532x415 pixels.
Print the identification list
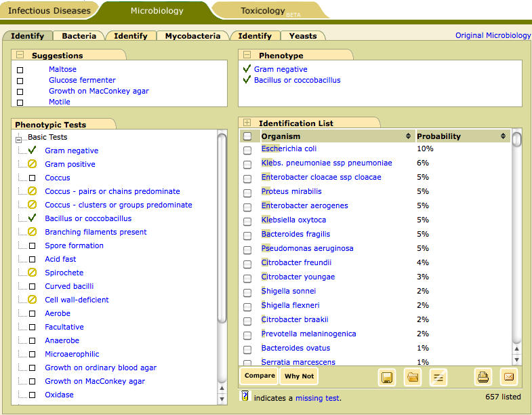tap(483, 376)
